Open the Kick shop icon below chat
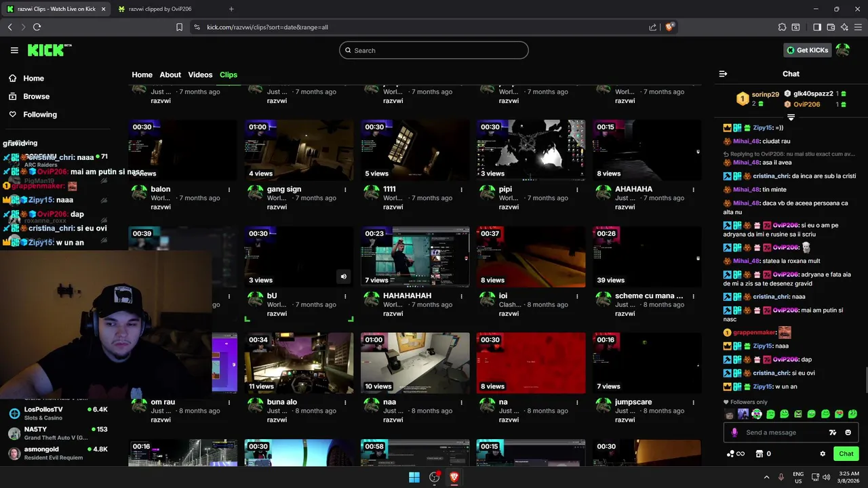 point(759,454)
